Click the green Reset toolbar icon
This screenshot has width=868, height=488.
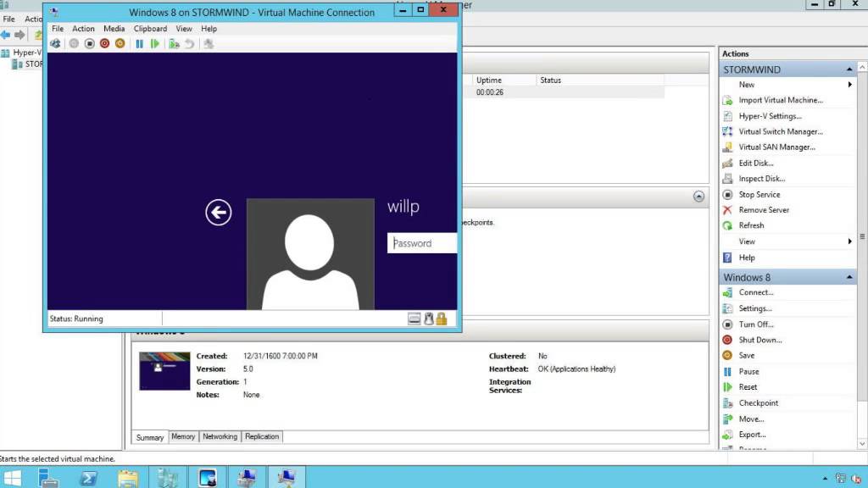click(x=155, y=44)
